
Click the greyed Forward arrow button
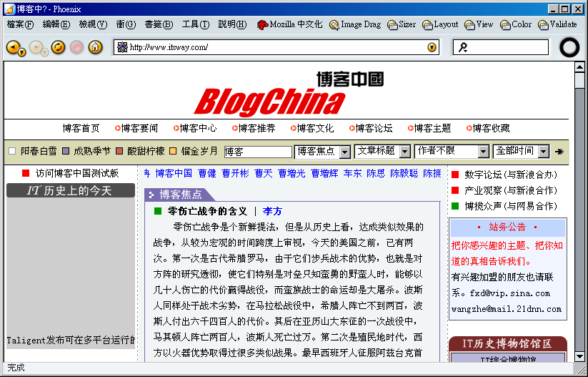click(x=36, y=47)
